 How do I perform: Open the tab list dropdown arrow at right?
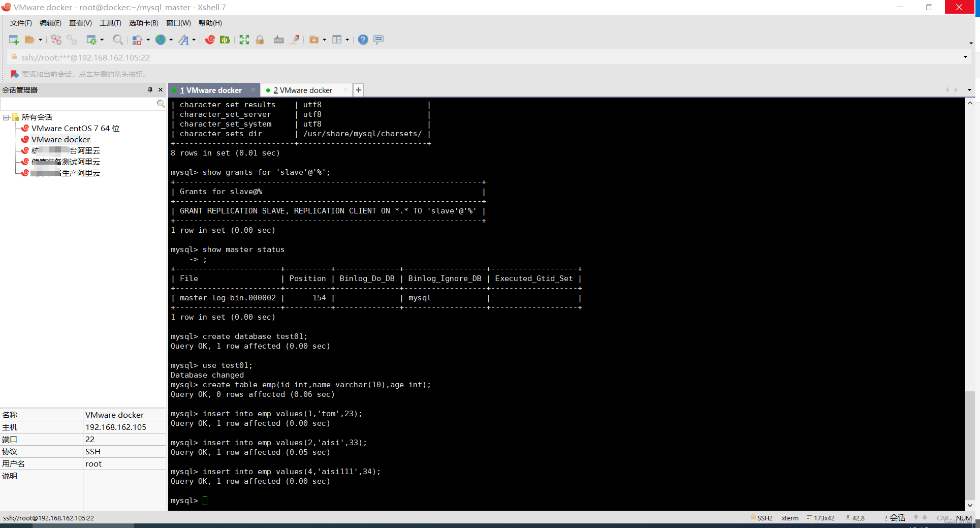pyautogui.click(x=969, y=90)
